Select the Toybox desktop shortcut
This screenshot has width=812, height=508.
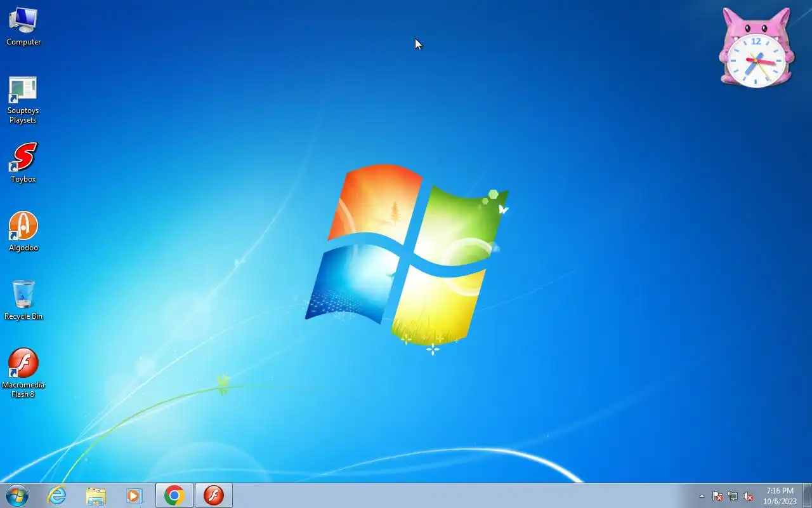23,163
